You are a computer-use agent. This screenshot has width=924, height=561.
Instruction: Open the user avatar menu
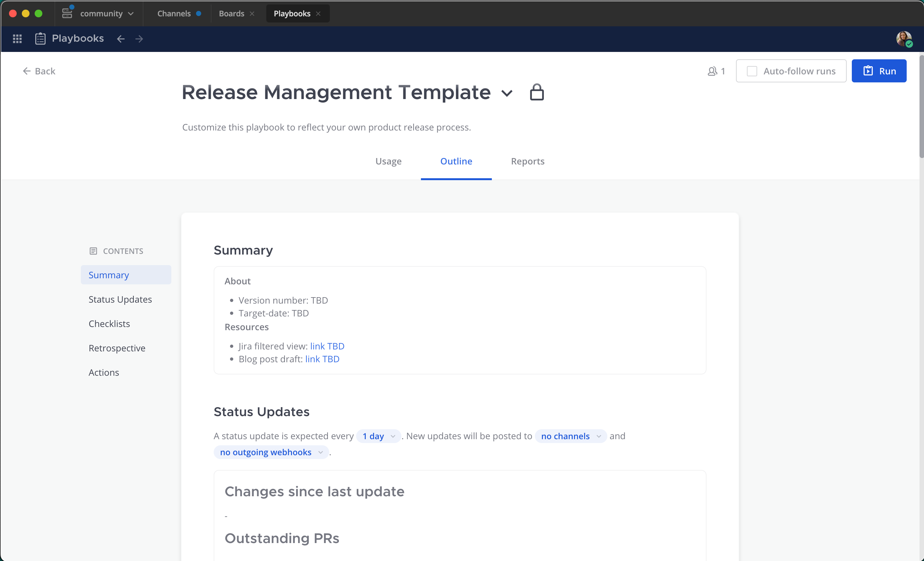904,39
